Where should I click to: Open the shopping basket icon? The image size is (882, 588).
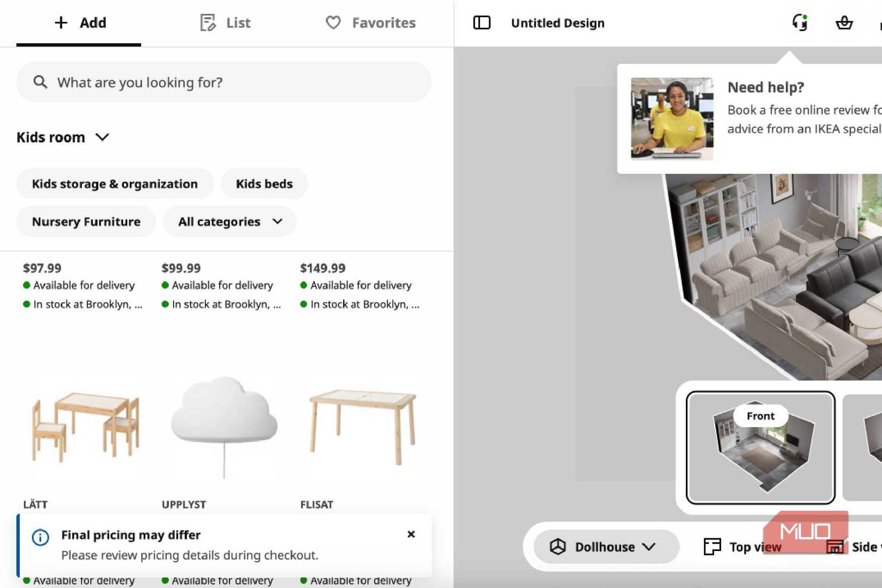click(x=844, y=22)
